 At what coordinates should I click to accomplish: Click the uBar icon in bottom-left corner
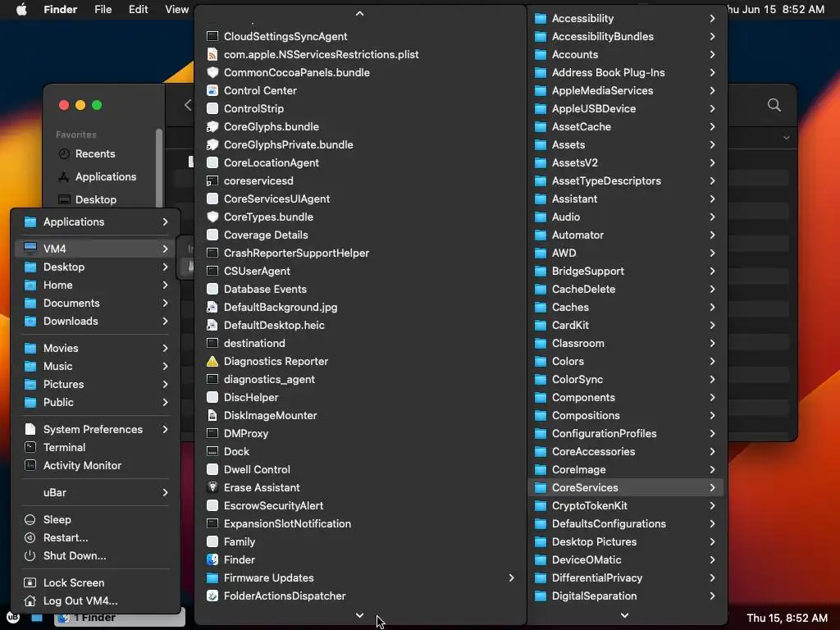[x=13, y=617]
